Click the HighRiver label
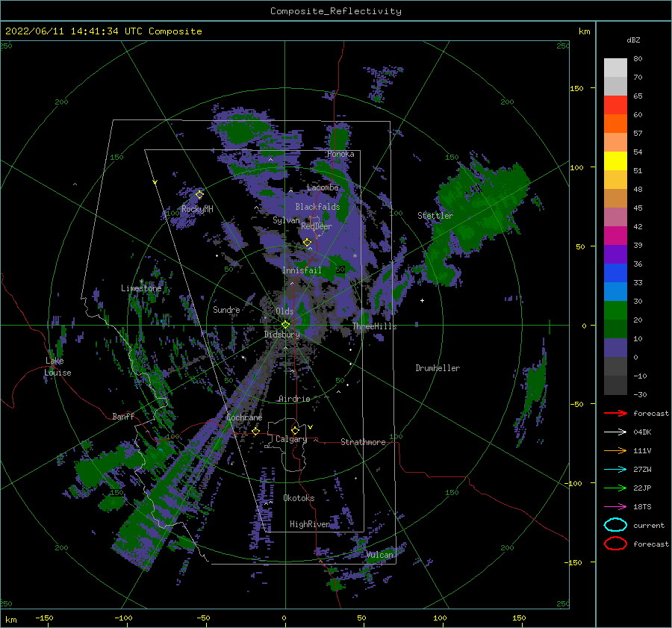Screen dimensions: 672x628 coord(310,524)
